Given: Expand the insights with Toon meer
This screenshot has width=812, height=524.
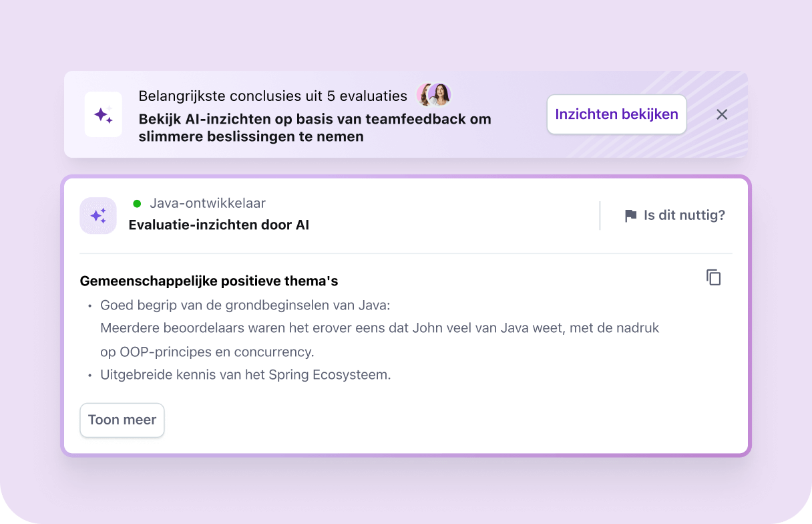Looking at the screenshot, I should point(122,420).
